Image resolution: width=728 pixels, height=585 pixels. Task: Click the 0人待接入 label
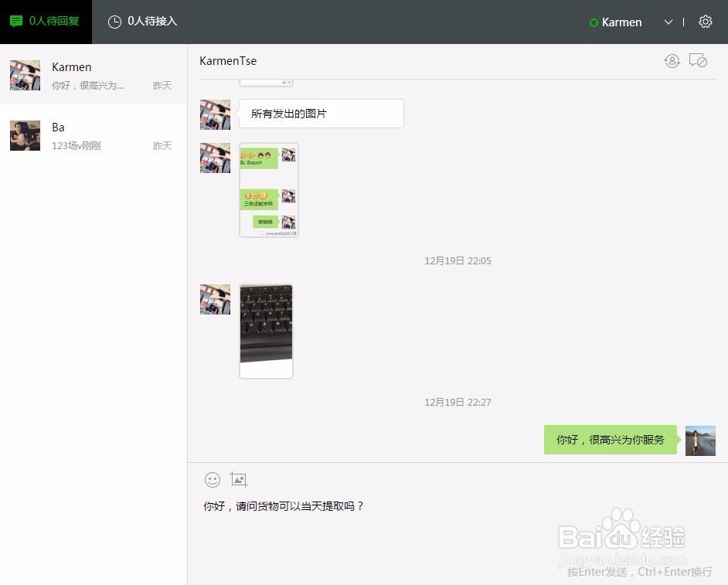[152, 22]
